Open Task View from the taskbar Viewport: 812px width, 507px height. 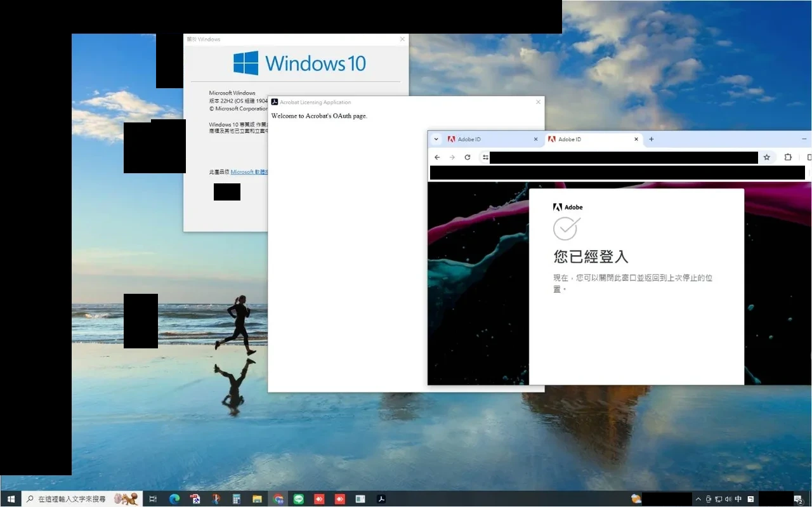click(153, 499)
